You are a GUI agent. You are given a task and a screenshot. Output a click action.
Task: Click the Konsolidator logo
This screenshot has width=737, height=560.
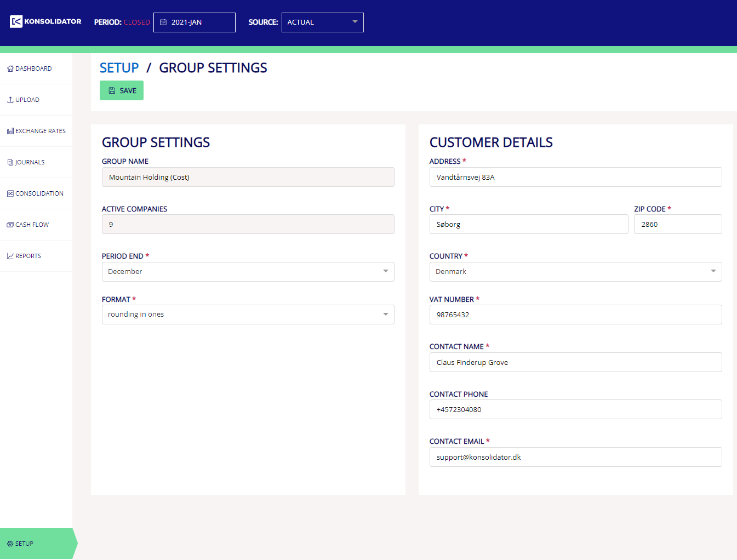pyautogui.click(x=45, y=22)
